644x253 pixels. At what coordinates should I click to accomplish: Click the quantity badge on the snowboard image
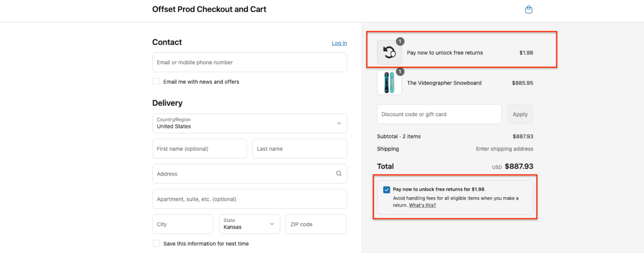click(400, 72)
